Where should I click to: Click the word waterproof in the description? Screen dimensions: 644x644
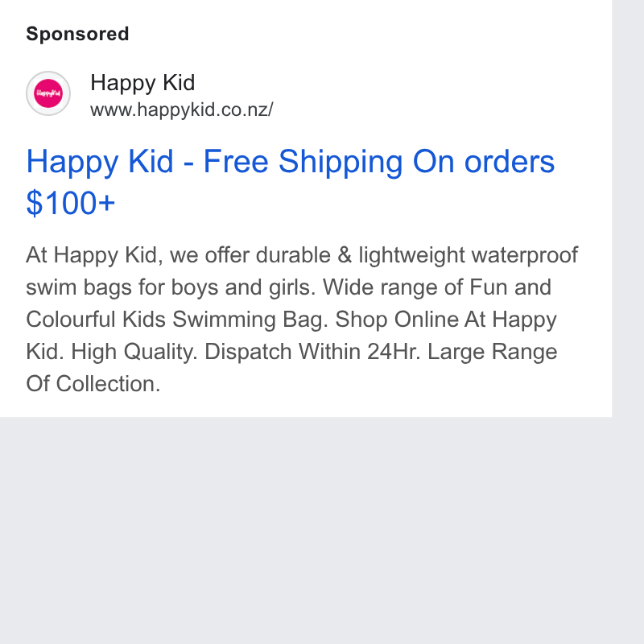coord(525,255)
